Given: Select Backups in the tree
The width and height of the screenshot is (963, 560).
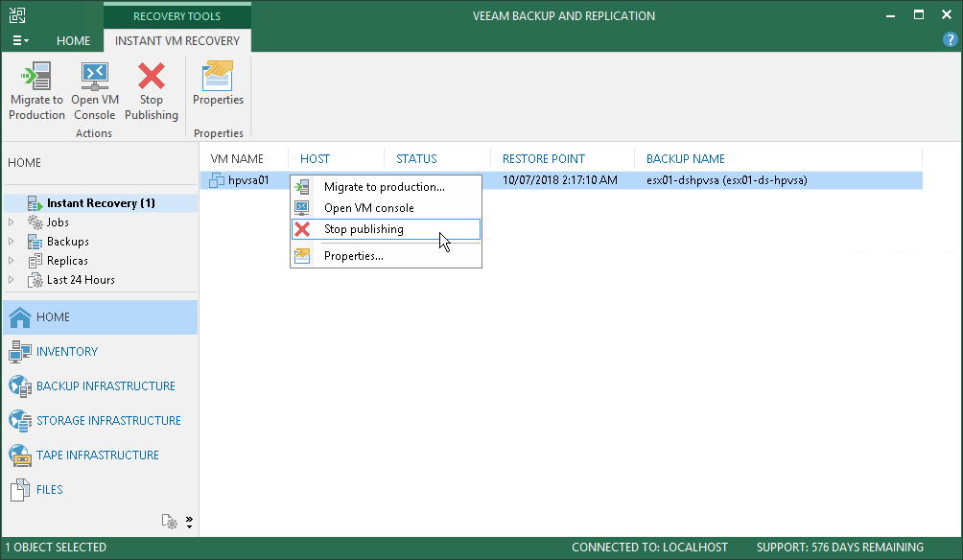Looking at the screenshot, I should (x=67, y=242).
